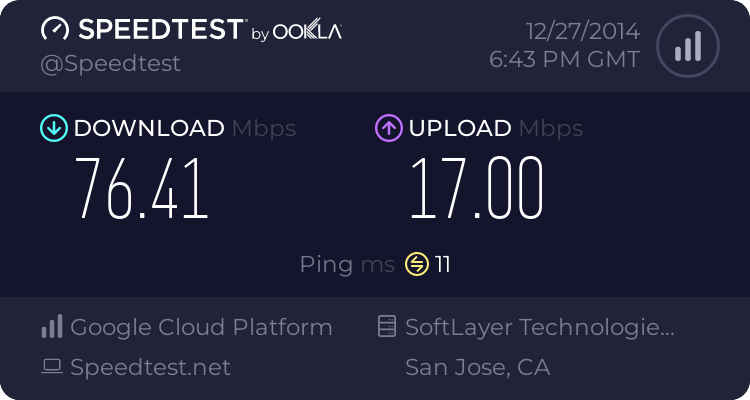
Task: Click the OOKLA brand logo text
Action: [x=309, y=32]
